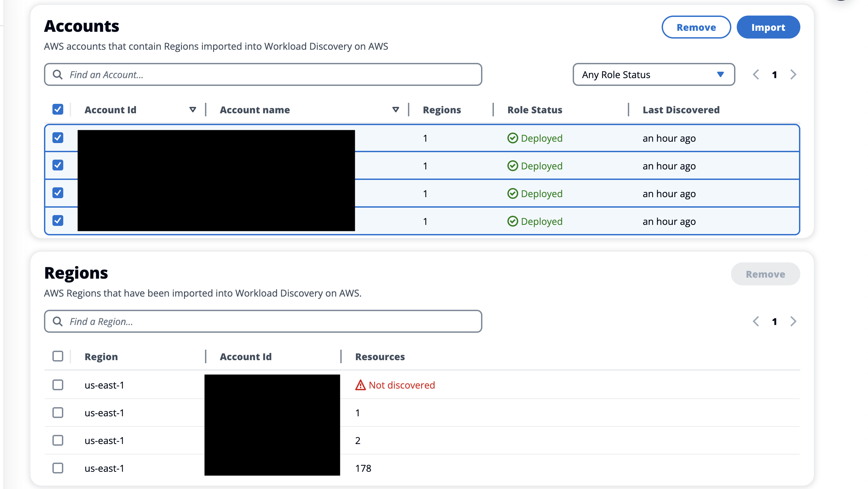
Task: Click the search icon in Find an Account field
Action: click(58, 74)
